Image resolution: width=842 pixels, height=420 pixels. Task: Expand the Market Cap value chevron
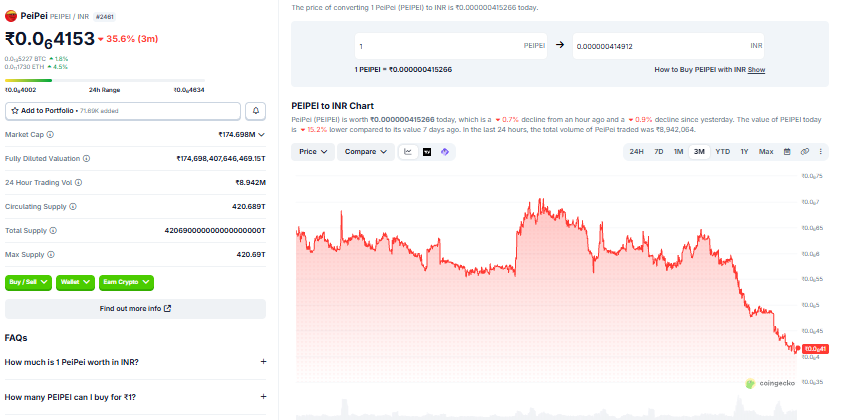[x=262, y=135]
